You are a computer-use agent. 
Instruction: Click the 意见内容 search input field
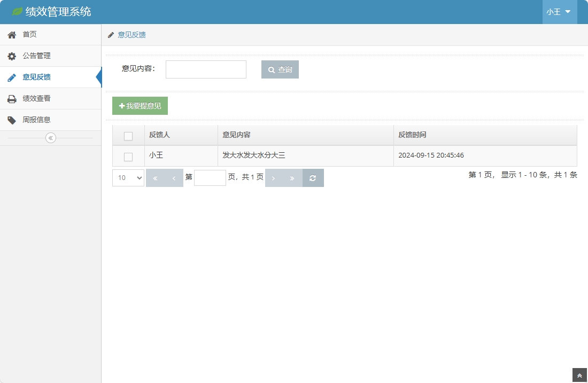[x=206, y=69]
